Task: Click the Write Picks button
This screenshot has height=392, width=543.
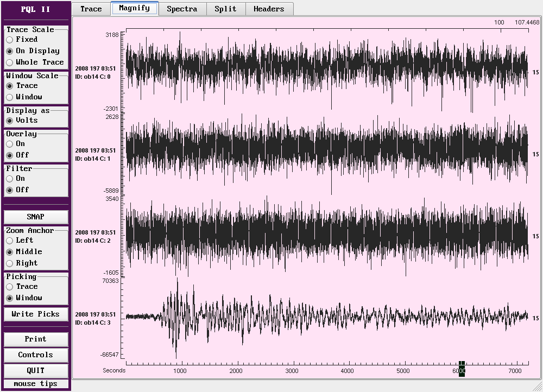Action: 36,314
